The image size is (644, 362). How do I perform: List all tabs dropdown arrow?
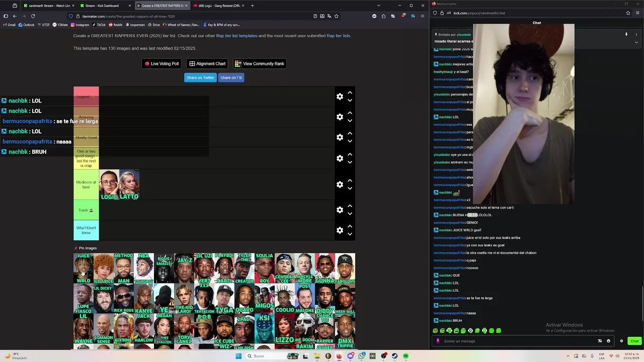click(x=378, y=6)
